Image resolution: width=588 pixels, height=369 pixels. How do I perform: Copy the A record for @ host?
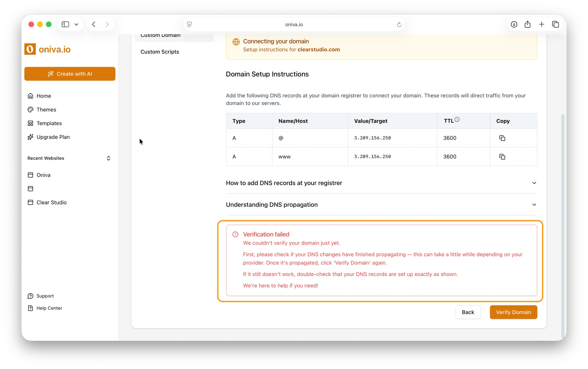pos(502,138)
